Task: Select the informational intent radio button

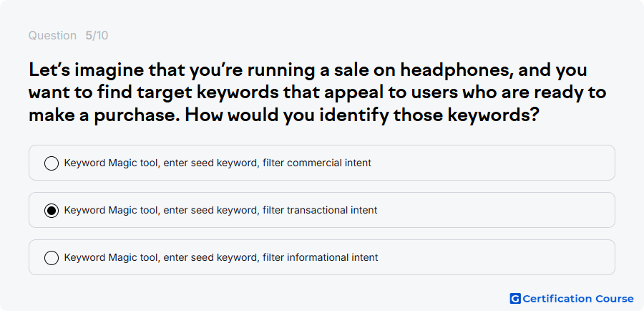Action: coord(52,258)
